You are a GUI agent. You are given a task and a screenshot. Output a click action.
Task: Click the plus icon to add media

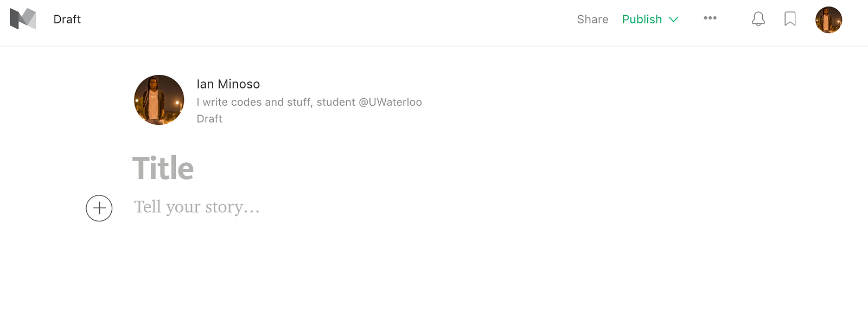tap(99, 208)
